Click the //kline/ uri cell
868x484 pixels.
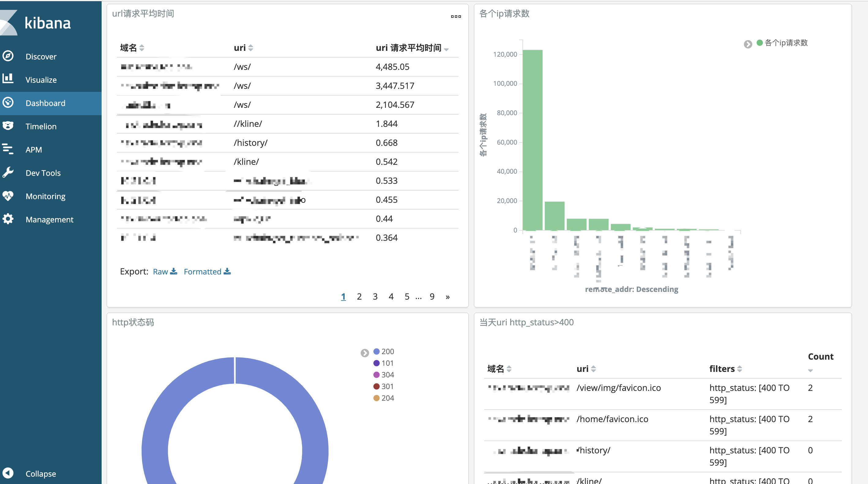pos(248,124)
